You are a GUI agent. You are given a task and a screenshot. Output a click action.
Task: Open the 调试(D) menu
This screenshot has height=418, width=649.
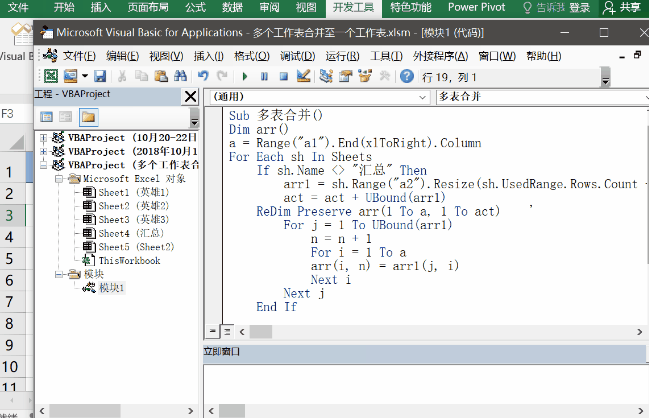click(298, 56)
